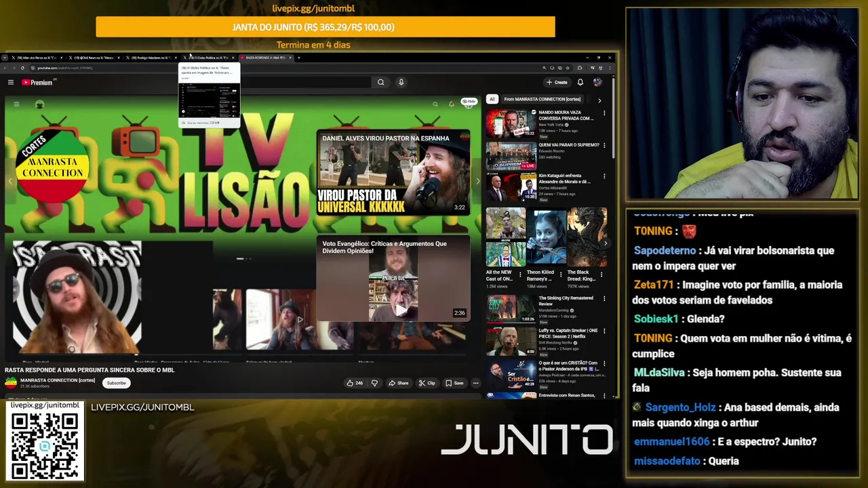Click the Hide end-screen button
Image resolution: width=868 pixels, height=488 pixels.
click(469, 101)
